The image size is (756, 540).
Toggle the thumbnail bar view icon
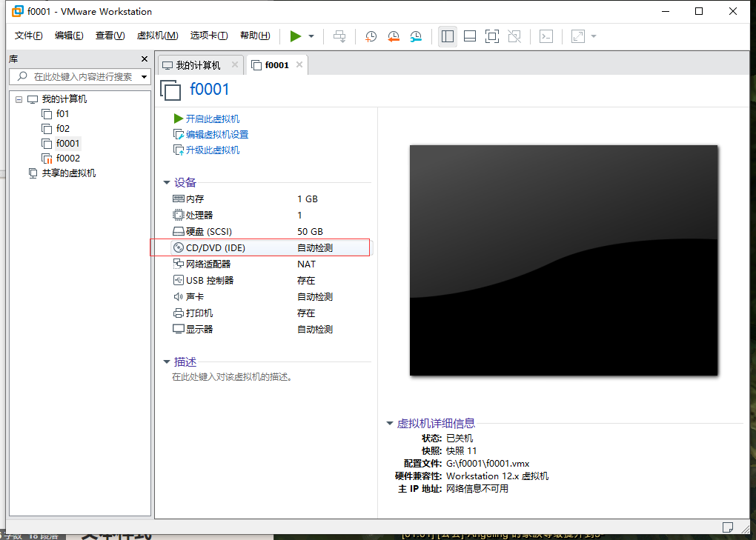pyautogui.click(x=470, y=36)
